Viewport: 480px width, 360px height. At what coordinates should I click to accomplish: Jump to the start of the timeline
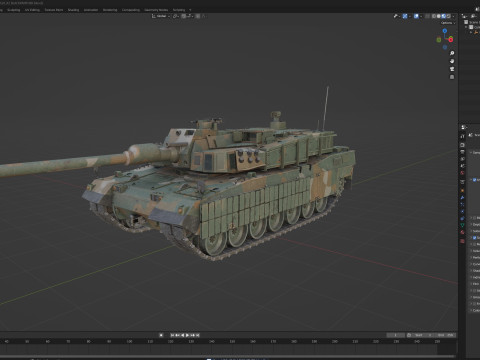tap(172, 335)
